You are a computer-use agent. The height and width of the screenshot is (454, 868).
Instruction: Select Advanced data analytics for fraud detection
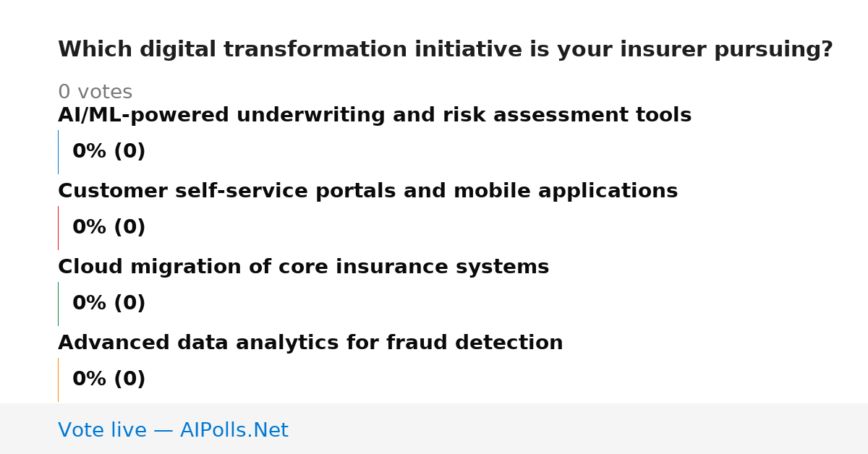pyautogui.click(x=310, y=343)
